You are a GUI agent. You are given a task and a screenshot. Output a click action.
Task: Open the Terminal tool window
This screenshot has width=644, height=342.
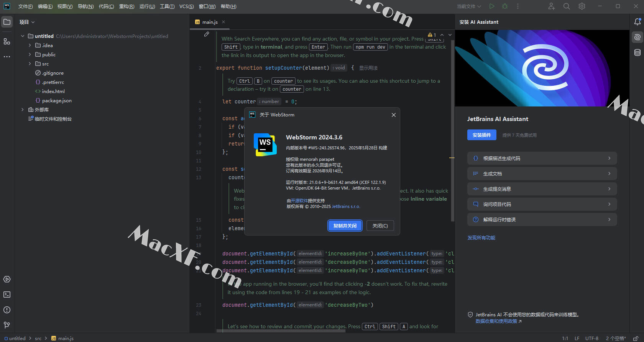[x=7, y=295]
